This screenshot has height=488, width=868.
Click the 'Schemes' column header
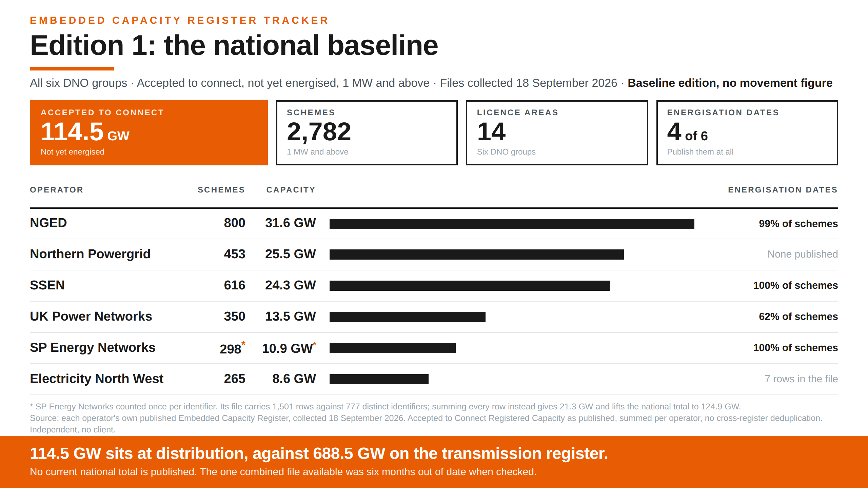(221, 190)
